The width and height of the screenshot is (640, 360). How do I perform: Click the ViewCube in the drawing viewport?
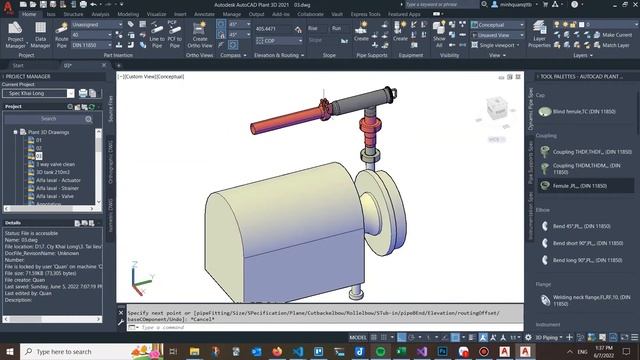(x=497, y=108)
